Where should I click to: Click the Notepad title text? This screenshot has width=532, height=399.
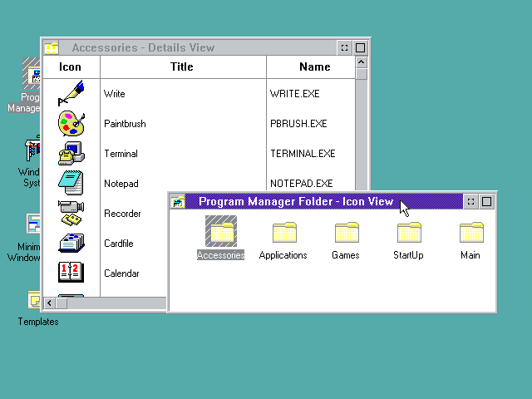pyautogui.click(x=121, y=184)
